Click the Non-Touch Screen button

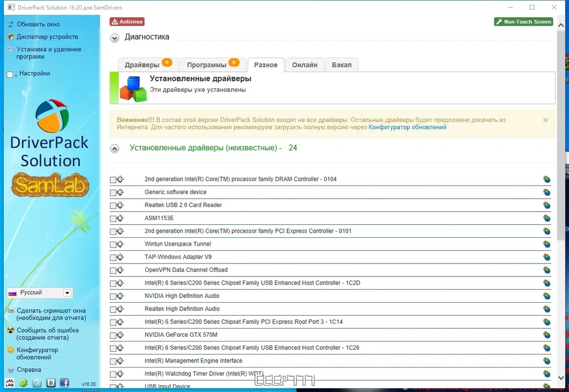[523, 22]
